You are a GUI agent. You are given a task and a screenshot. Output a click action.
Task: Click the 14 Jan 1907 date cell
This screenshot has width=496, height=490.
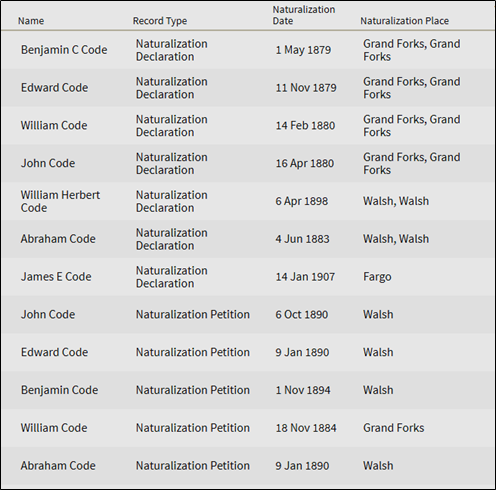point(305,277)
